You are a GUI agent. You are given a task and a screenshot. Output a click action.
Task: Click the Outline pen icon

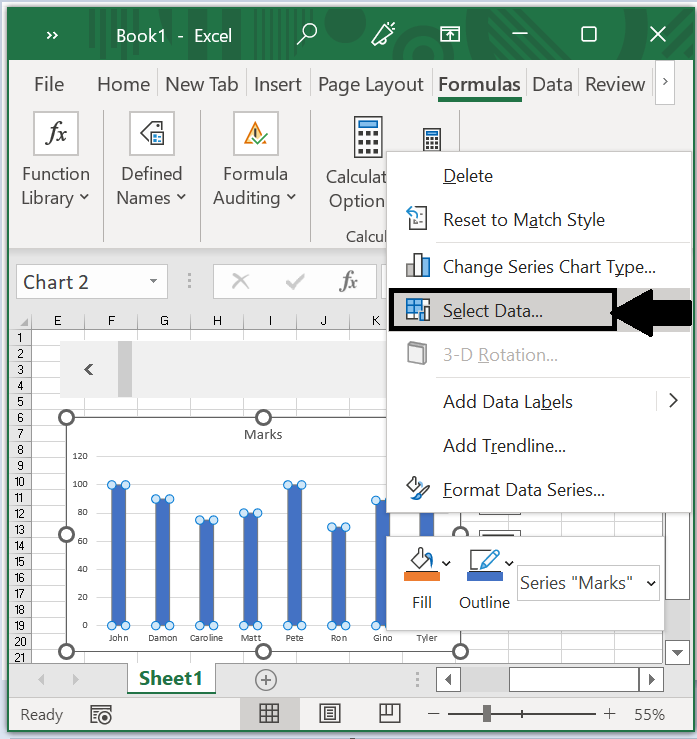(484, 564)
